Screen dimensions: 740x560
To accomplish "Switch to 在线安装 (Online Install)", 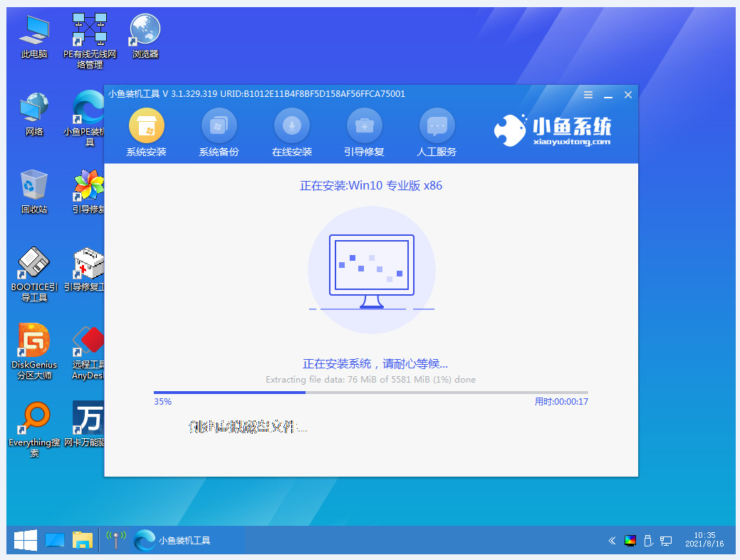I will [291, 128].
